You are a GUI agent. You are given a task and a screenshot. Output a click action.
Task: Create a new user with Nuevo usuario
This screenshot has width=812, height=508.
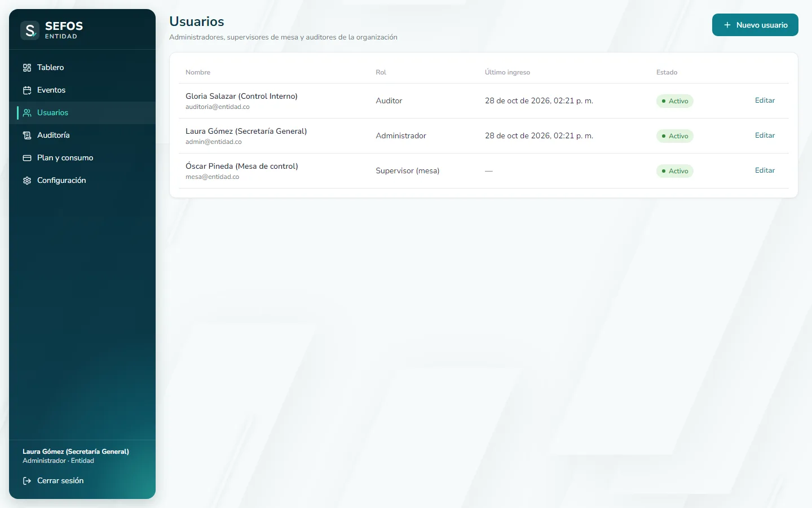coord(755,25)
